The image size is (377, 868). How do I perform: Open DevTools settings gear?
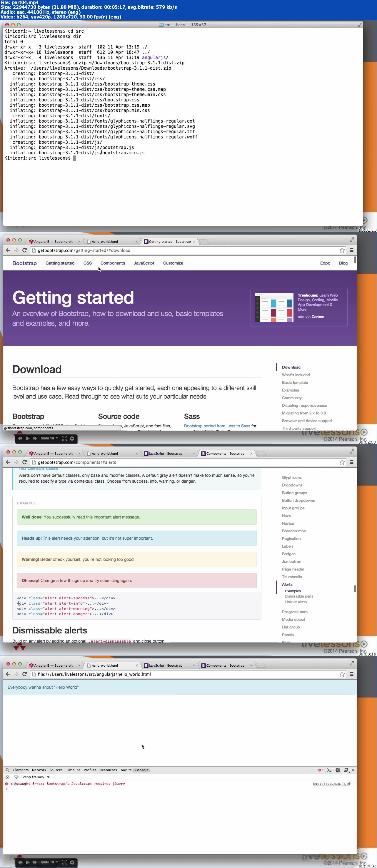(x=338, y=770)
